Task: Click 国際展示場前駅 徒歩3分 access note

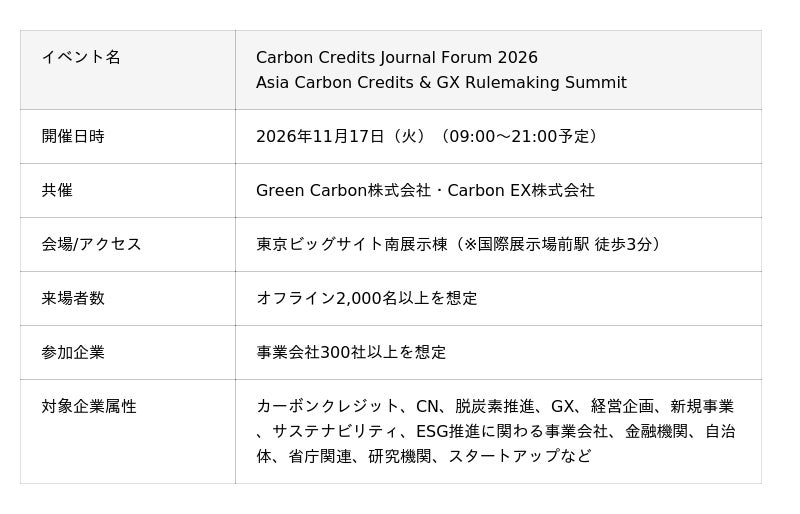Action: click(x=565, y=244)
